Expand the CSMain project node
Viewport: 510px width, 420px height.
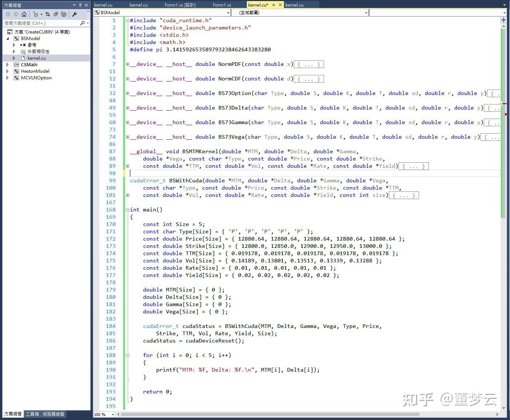pos(7,65)
